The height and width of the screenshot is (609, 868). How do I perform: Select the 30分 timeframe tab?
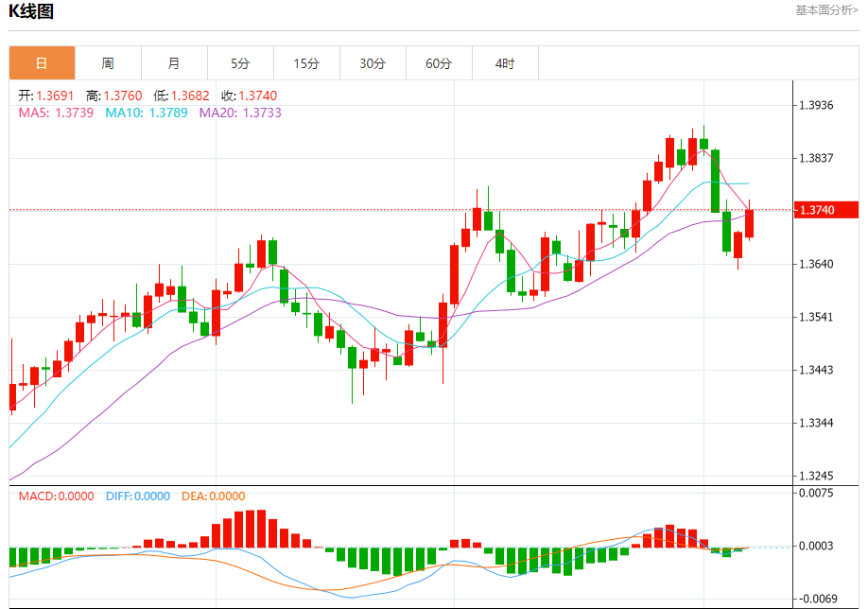[373, 63]
